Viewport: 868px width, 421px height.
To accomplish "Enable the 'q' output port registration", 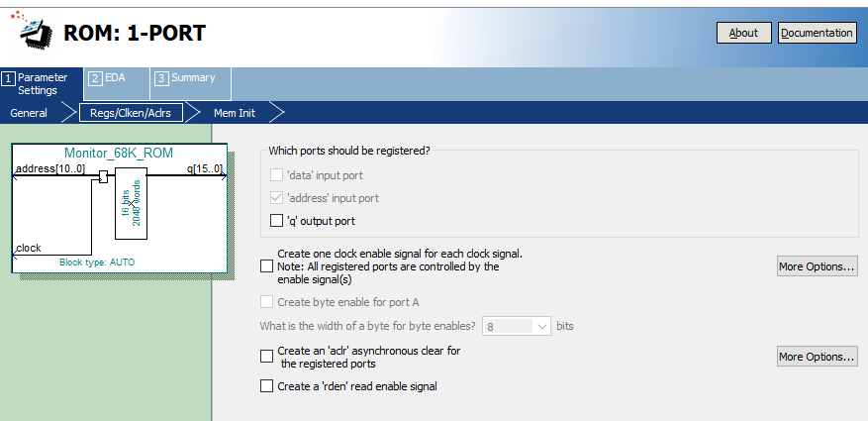I will coord(276,221).
